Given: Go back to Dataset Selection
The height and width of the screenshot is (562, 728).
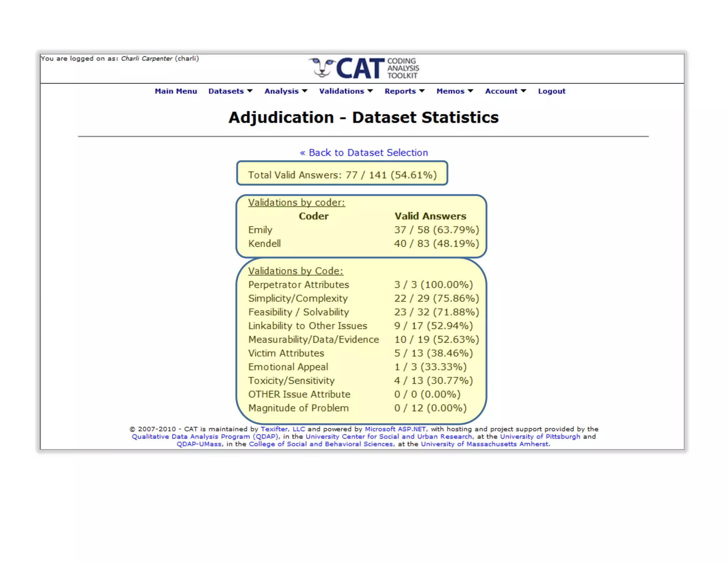Looking at the screenshot, I should point(364,153).
